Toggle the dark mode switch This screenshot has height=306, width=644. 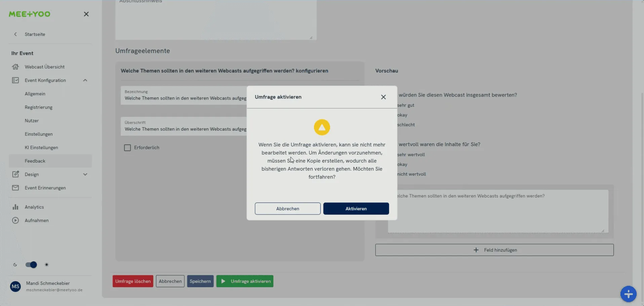click(31, 265)
